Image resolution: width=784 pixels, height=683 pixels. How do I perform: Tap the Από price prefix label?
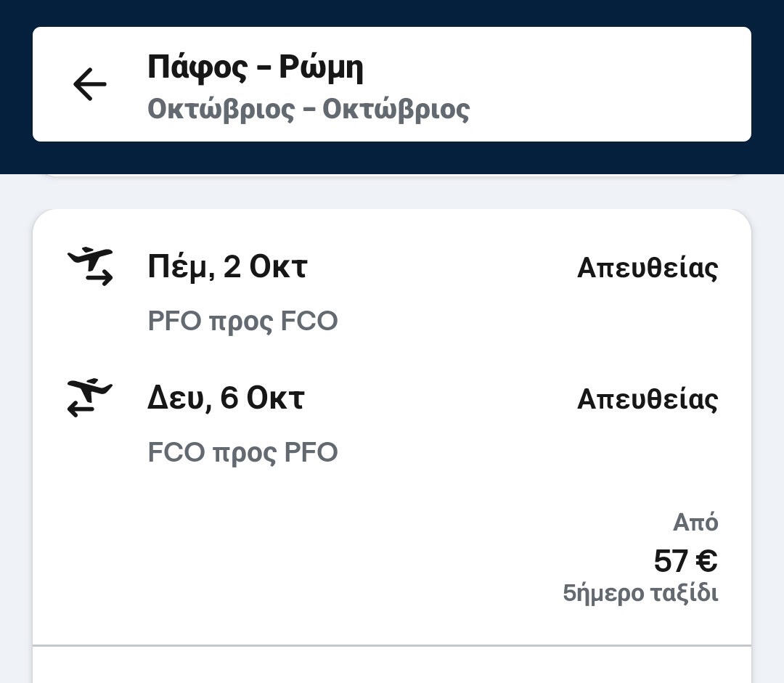click(695, 523)
